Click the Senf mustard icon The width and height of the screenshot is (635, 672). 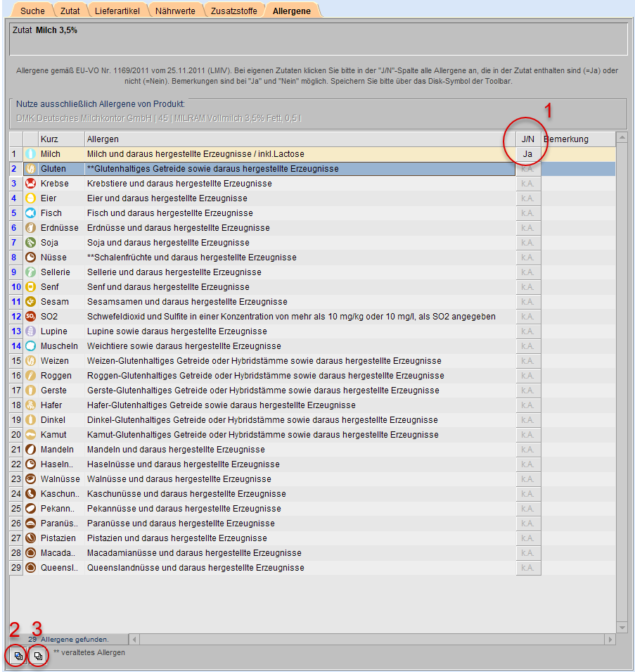coord(30,287)
